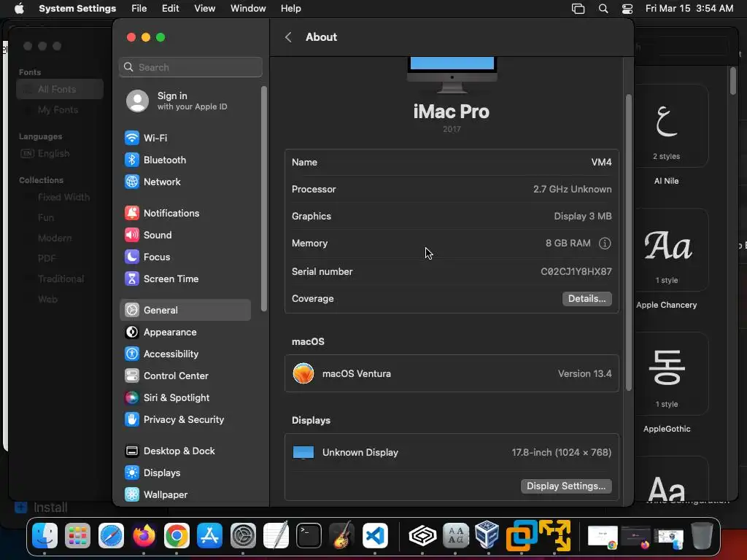Screen dimensions: 747x560
Task: Click the Unknown Display row
Action: [452, 452]
